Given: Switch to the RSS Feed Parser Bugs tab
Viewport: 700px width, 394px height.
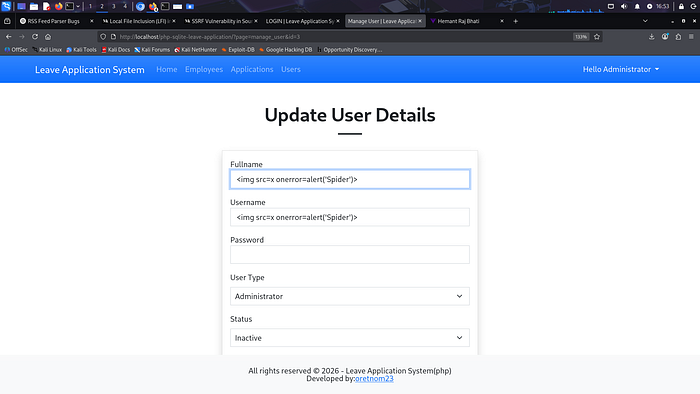Looking at the screenshot, I should tap(53, 21).
